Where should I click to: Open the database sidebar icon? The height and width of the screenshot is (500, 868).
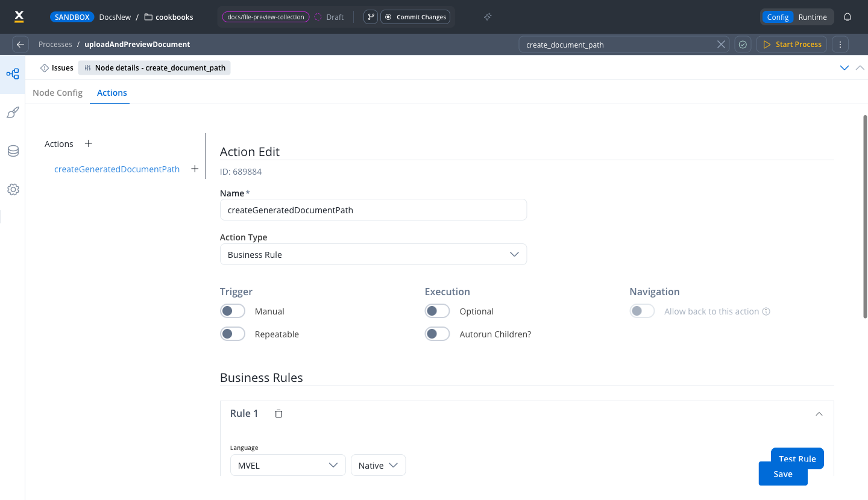pos(13,151)
